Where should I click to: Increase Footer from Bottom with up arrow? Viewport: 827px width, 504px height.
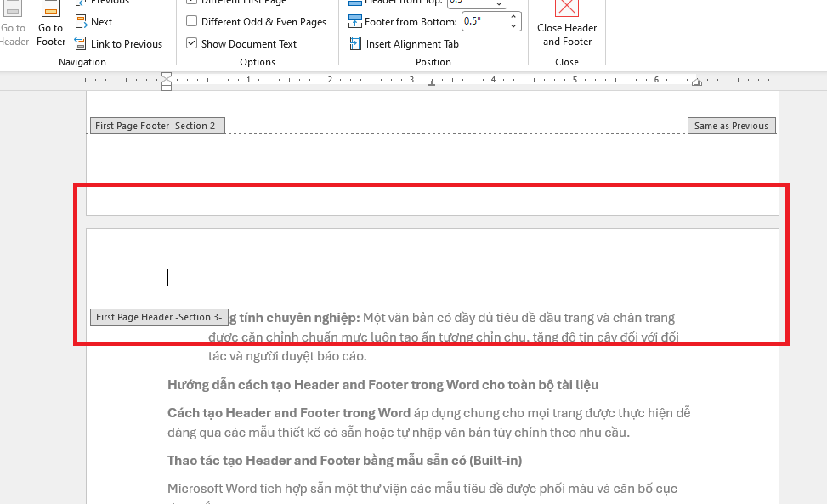click(513, 17)
